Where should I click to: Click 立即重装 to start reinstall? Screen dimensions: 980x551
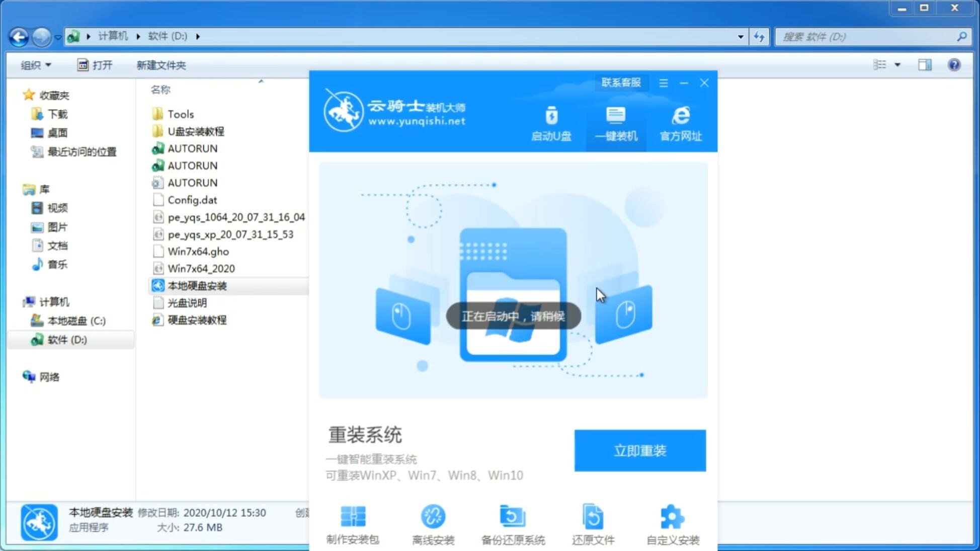(640, 450)
